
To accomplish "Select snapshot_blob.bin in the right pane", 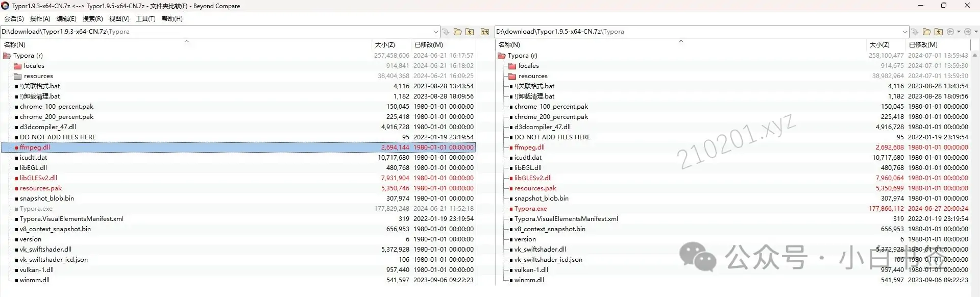I will (542, 199).
